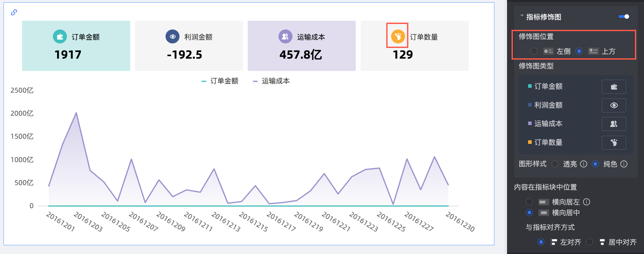Select 居中对齐 alignment option
644x254 pixels.
click(x=590, y=242)
